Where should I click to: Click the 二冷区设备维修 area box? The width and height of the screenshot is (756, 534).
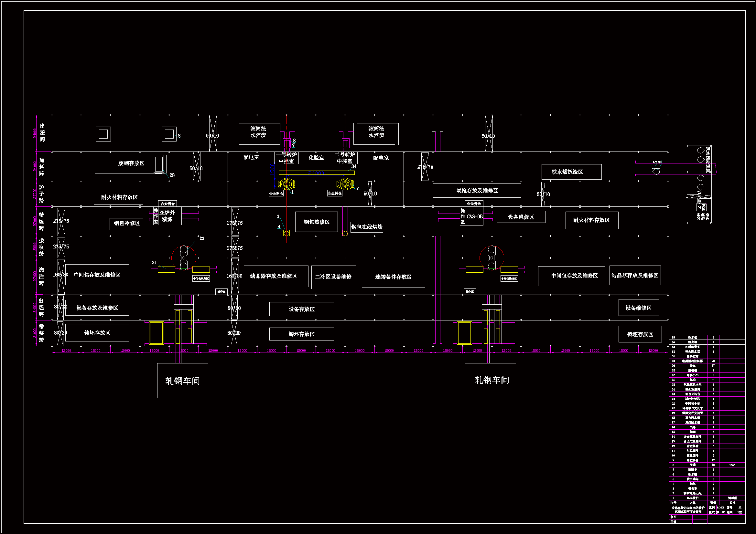coord(333,277)
